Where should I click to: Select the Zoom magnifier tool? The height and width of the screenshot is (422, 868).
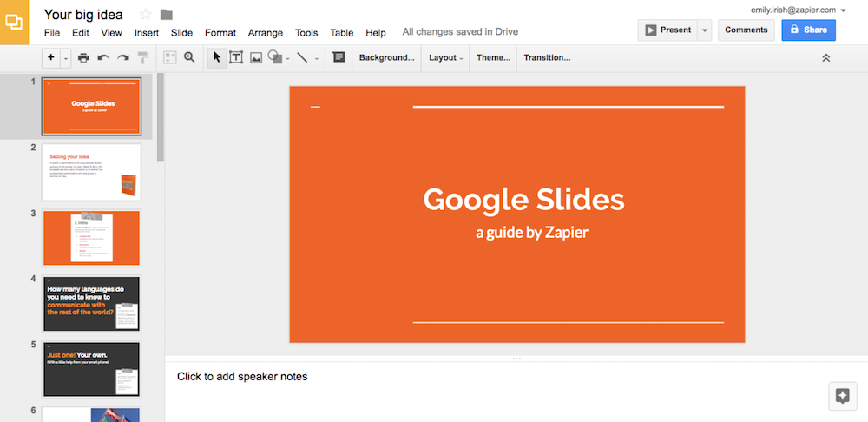pos(189,57)
